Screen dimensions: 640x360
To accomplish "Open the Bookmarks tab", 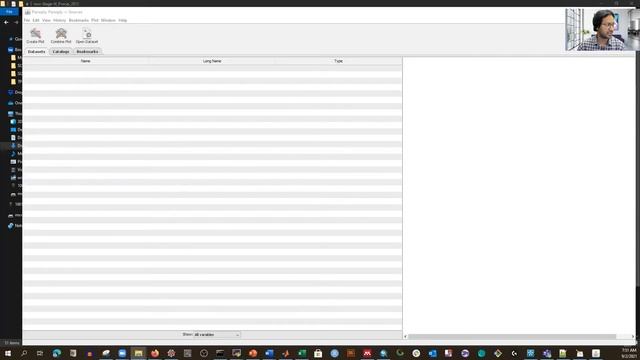I will tap(87, 52).
